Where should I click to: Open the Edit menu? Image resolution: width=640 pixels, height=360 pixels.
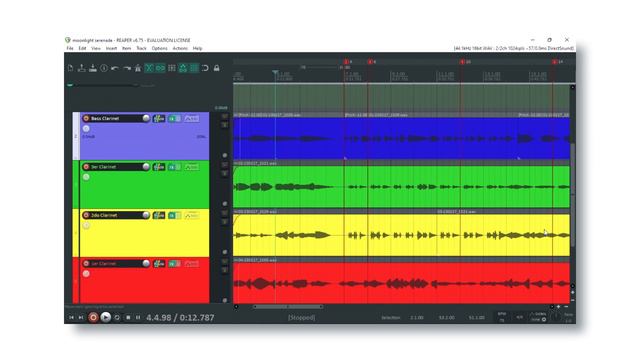[x=82, y=48]
